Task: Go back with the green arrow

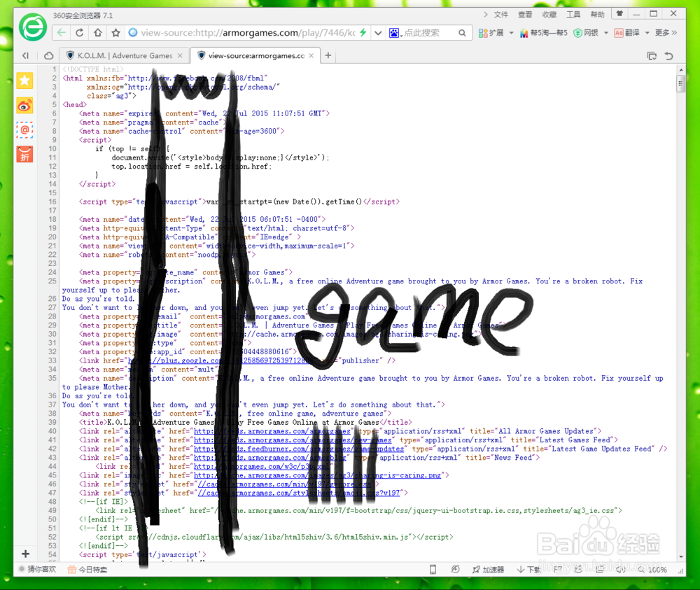Action: tap(62, 33)
